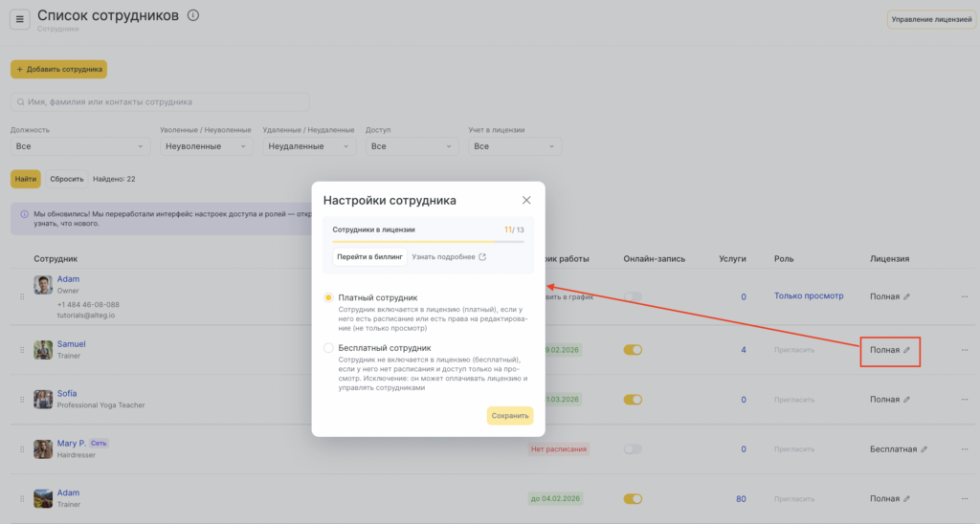980x524 pixels.
Task: Edit Mary P.'s free license pencil icon
Action: coord(924,449)
